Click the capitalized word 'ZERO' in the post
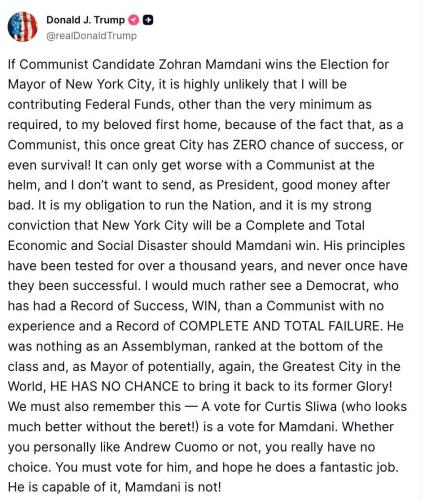Viewport: 429px width, 500px height. pos(249,145)
